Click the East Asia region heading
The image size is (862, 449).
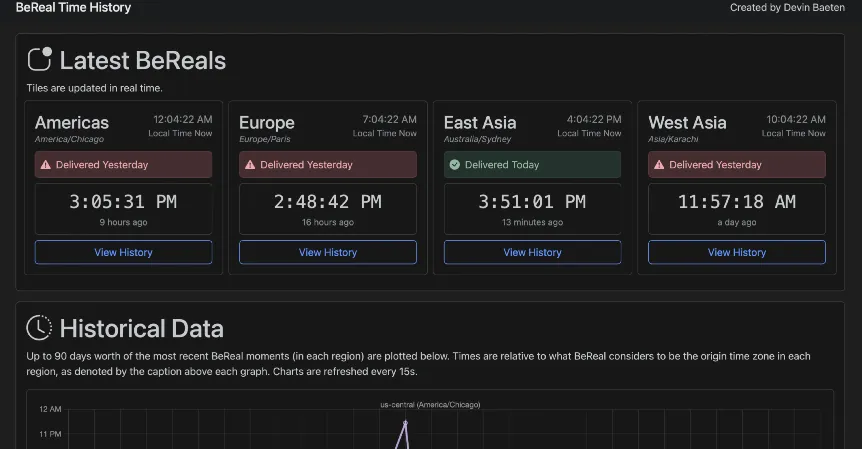pyautogui.click(x=480, y=123)
